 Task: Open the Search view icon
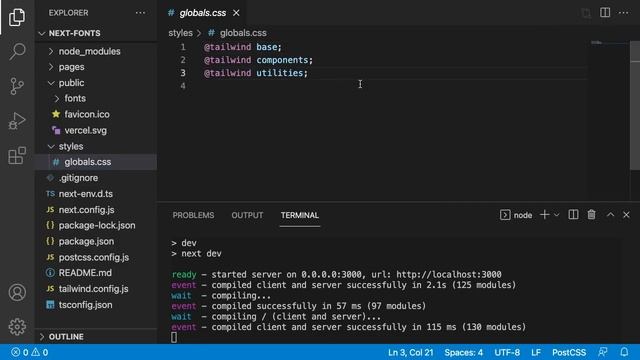pyautogui.click(x=17, y=51)
